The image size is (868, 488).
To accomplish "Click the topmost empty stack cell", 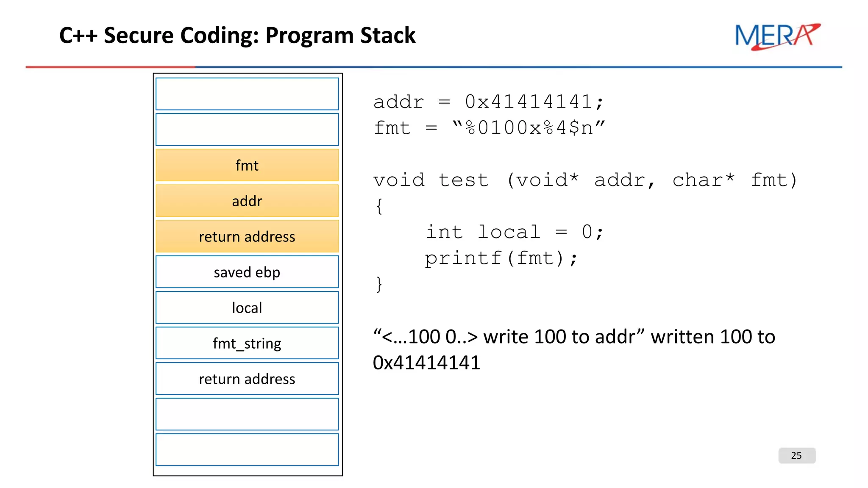I will point(247,94).
